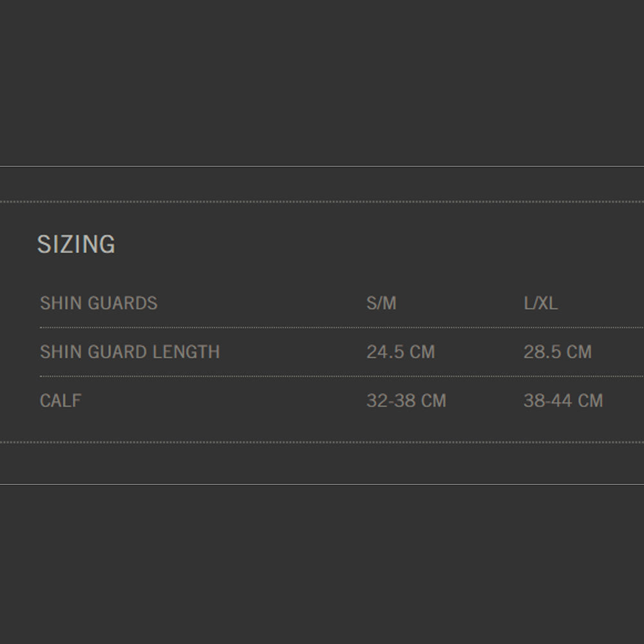Click the SIZING section heading
The width and height of the screenshot is (644, 644).
click(x=76, y=245)
